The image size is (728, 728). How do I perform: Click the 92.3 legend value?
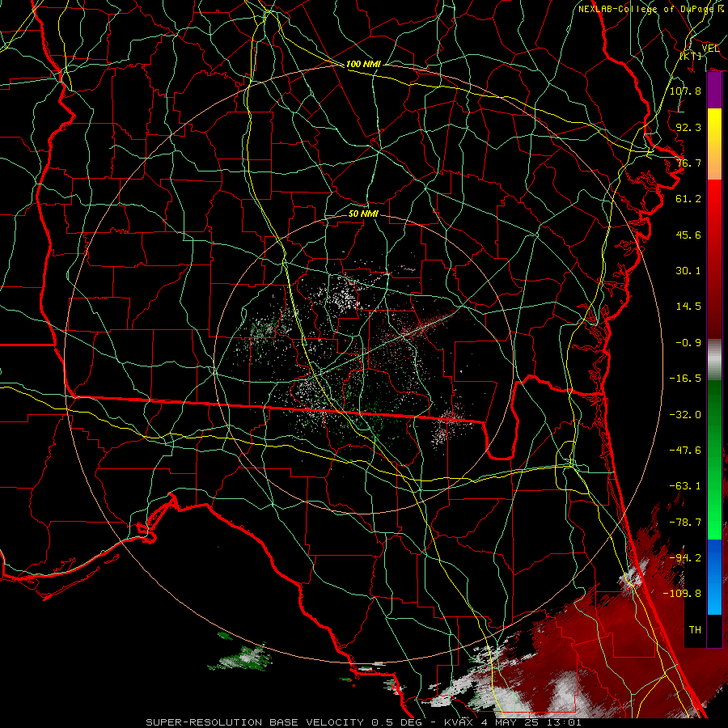[688, 127]
